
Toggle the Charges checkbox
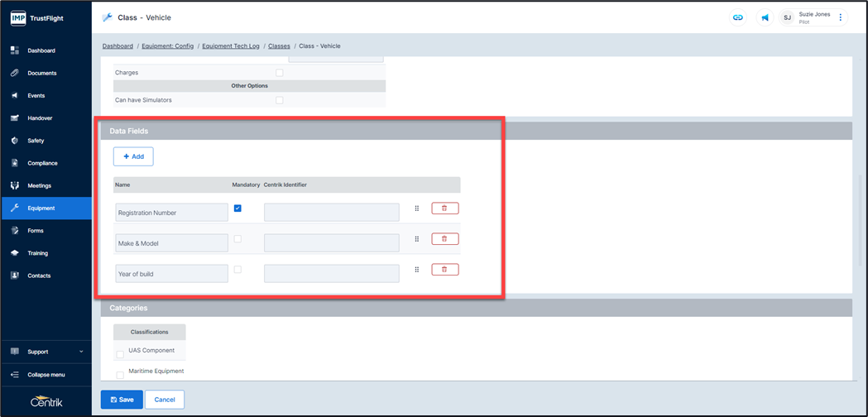pyautogui.click(x=279, y=73)
